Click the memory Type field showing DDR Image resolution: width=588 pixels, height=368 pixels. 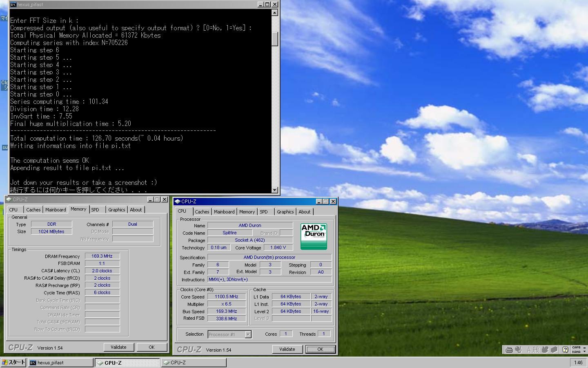click(x=51, y=224)
